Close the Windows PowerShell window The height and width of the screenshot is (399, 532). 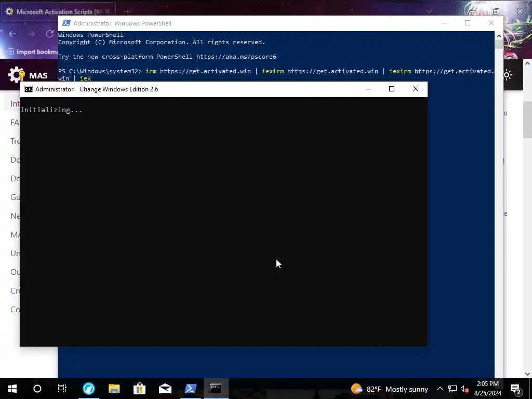[x=491, y=23]
